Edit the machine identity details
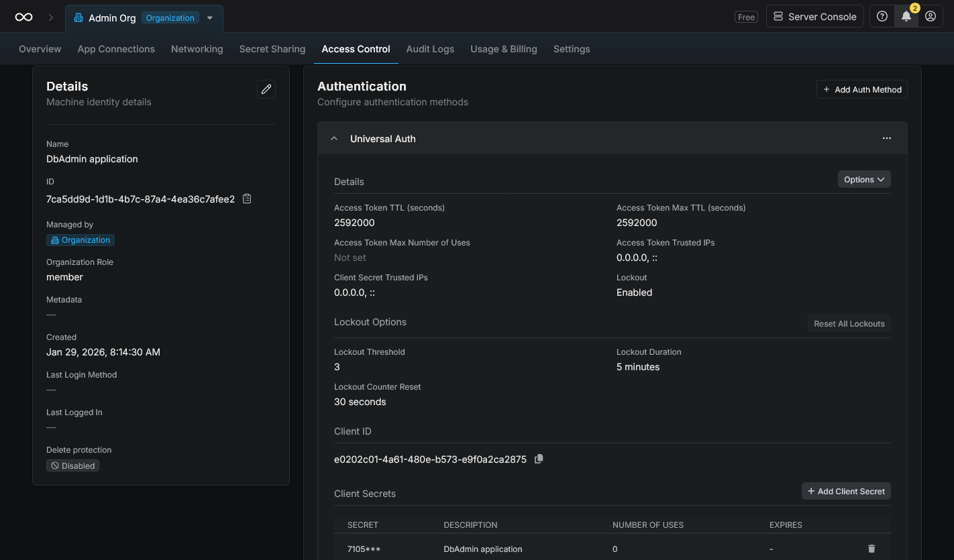954x560 pixels. click(266, 89)
